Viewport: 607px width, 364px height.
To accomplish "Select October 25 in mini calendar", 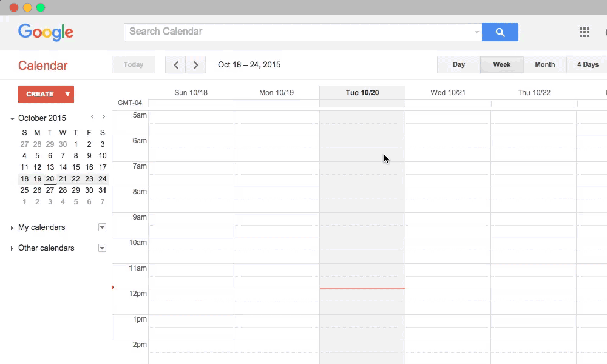I will (x=24, y=190).
